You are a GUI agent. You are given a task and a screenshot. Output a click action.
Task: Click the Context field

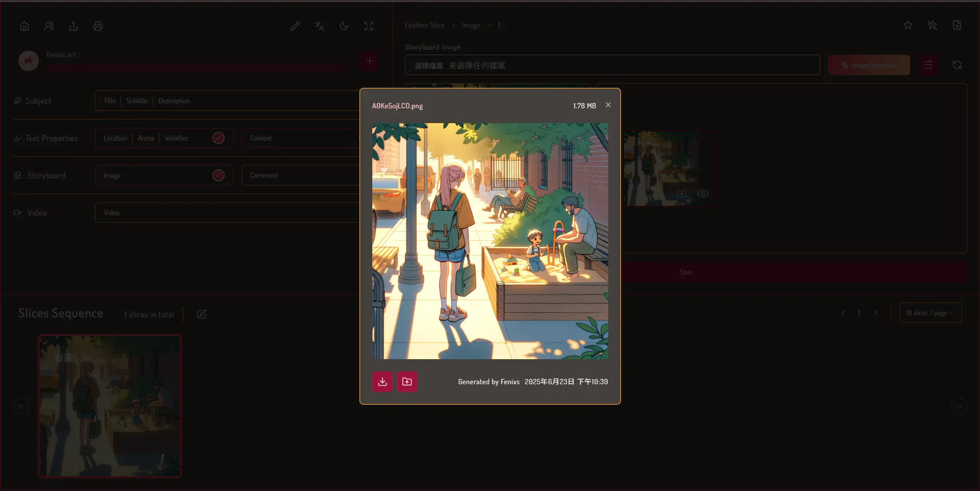300,138
